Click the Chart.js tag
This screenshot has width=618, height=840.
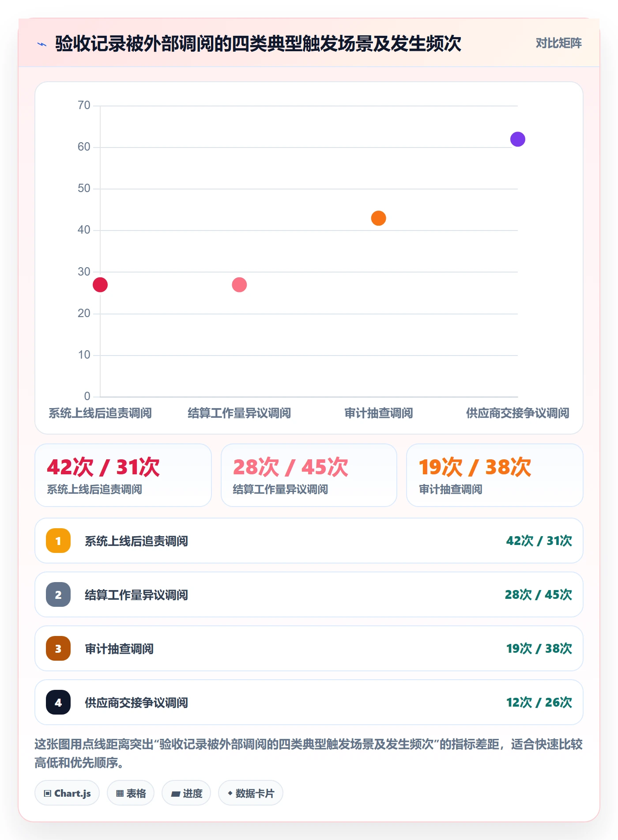point(67,793)
